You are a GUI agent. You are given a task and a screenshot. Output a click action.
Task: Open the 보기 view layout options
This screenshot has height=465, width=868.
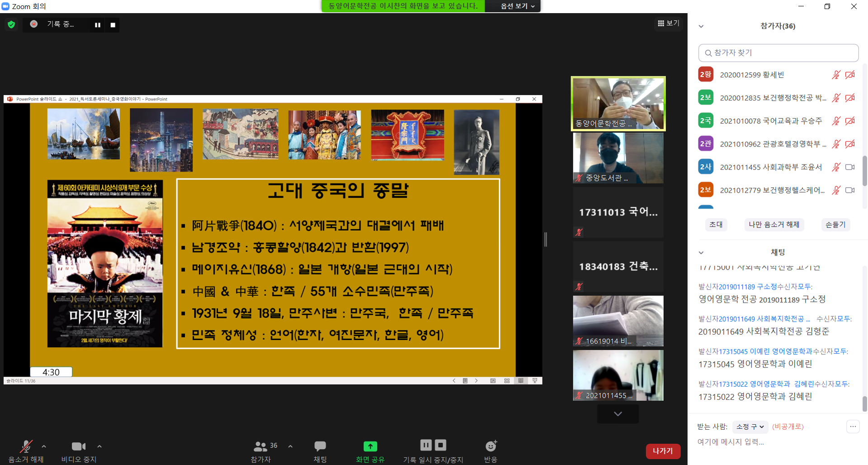pos(668,23)
